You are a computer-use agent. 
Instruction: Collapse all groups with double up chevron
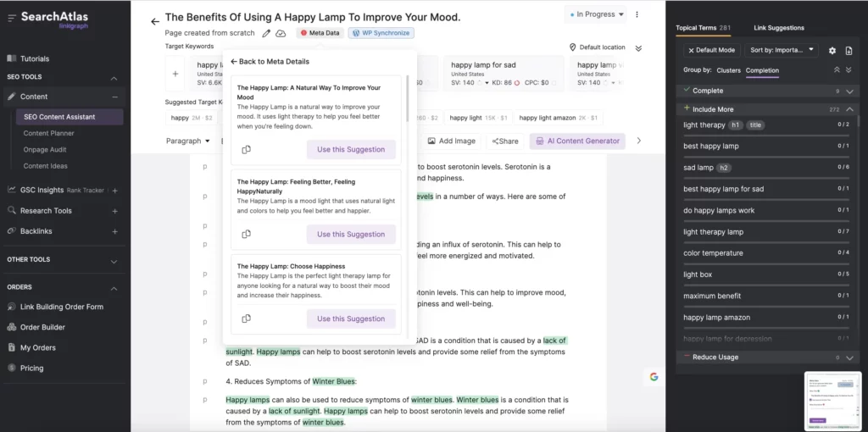837,69
